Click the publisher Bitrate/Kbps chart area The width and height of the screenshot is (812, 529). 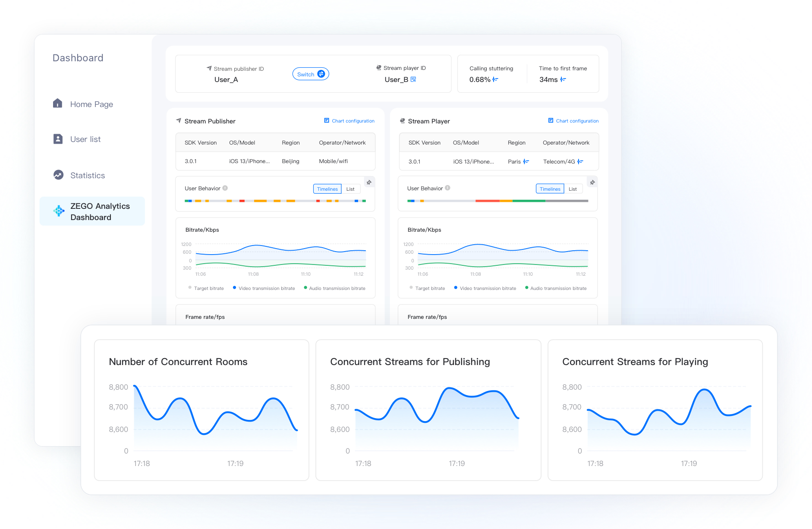(x=280, y=256)
